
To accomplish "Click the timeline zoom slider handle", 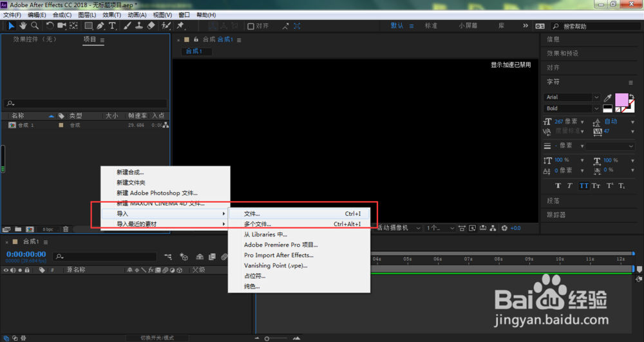I will [x=267, y=339].
